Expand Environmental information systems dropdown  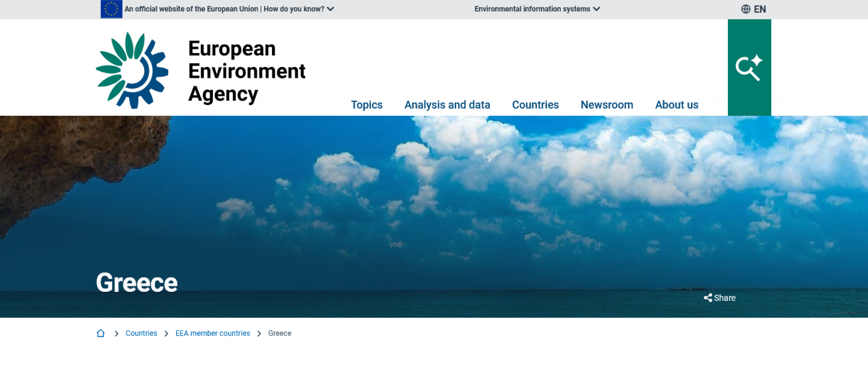(x=537, y=9)
